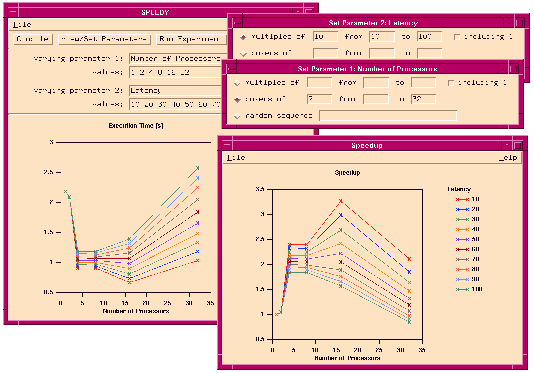Select the 'random sequence' radio option
534x373 pixels.
click(x=237, y=116)
